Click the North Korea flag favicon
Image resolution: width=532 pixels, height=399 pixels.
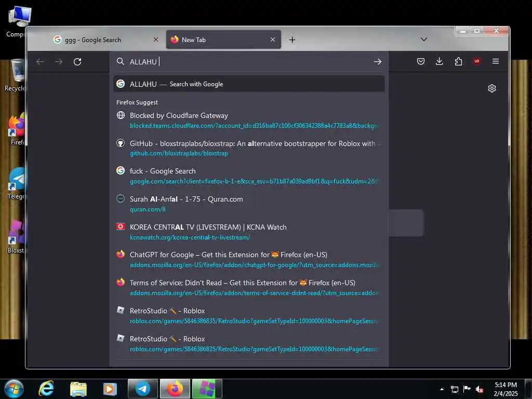pyautogui.click(x=121, y=227)
